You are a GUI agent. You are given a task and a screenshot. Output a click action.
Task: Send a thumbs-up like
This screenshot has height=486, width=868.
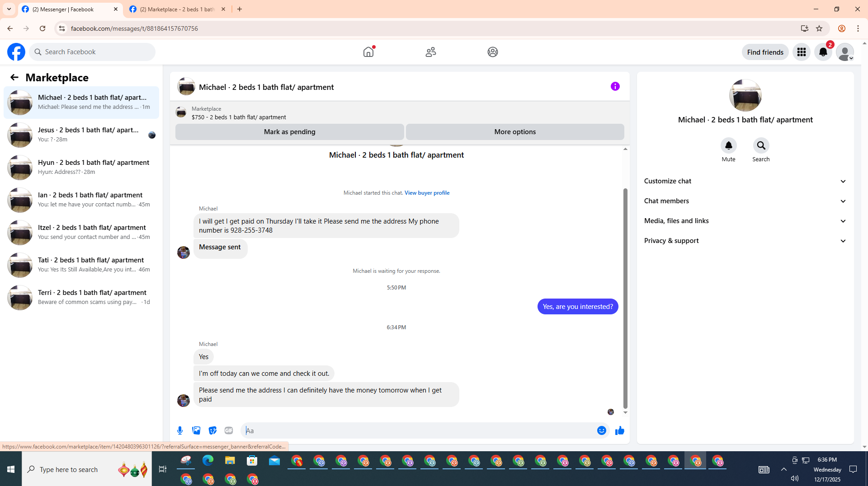[x=619, y=430]
